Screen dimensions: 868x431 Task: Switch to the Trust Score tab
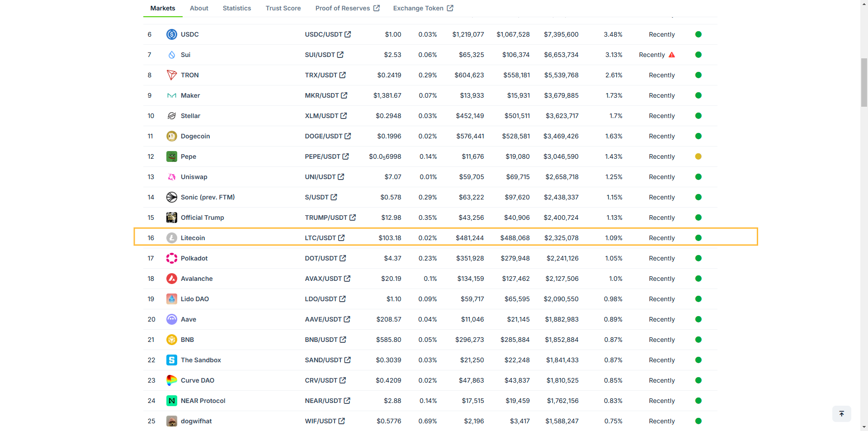click(283, 8)
